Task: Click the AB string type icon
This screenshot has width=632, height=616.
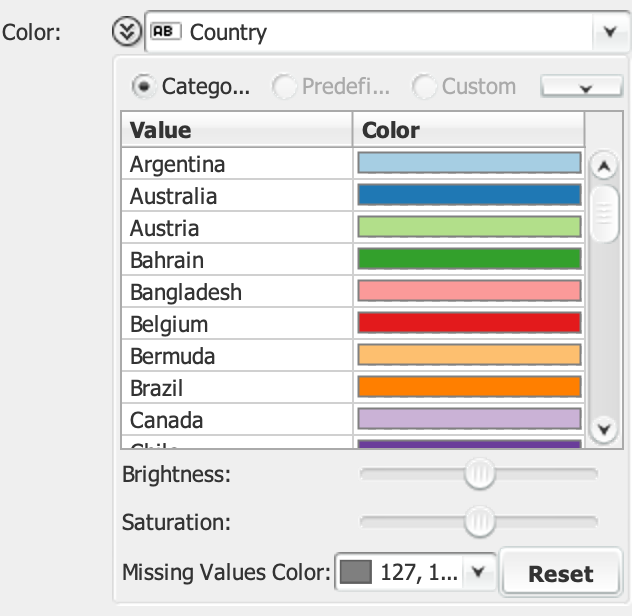Action: point(163,32)
